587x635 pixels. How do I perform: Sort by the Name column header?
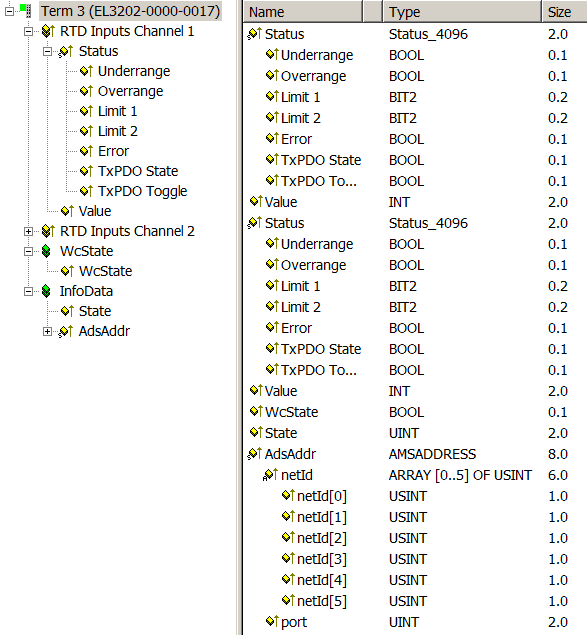click(x=303, y=12)
